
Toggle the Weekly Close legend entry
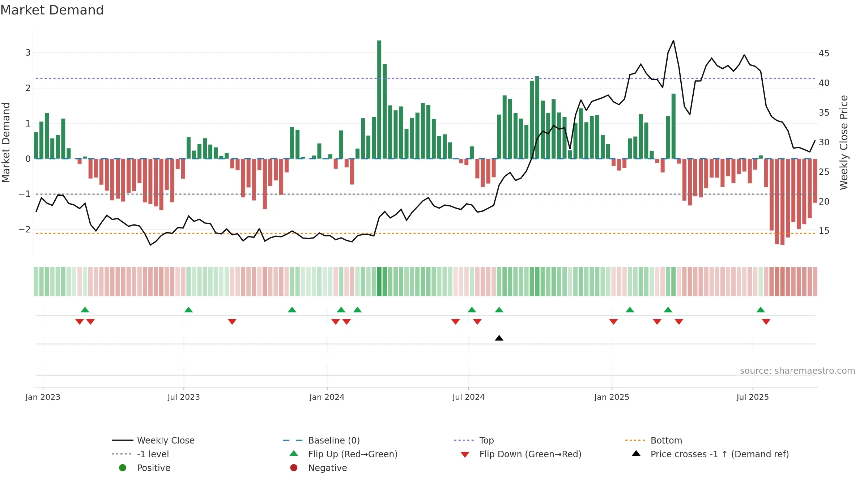click(153, 440)
